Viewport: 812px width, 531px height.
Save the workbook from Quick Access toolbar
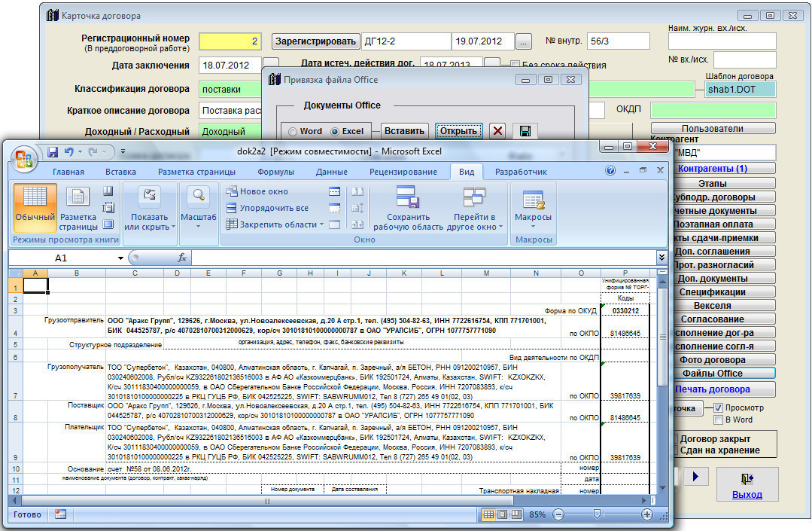coord(53,152)
